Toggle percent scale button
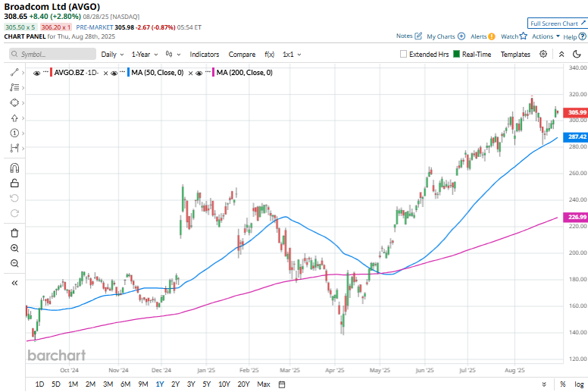The image size is (588, 392). (562, 384)
